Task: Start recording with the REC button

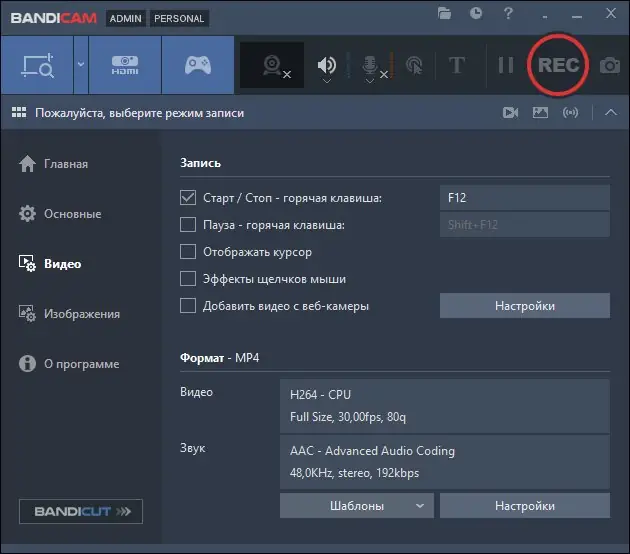Action: coord(558,65)
